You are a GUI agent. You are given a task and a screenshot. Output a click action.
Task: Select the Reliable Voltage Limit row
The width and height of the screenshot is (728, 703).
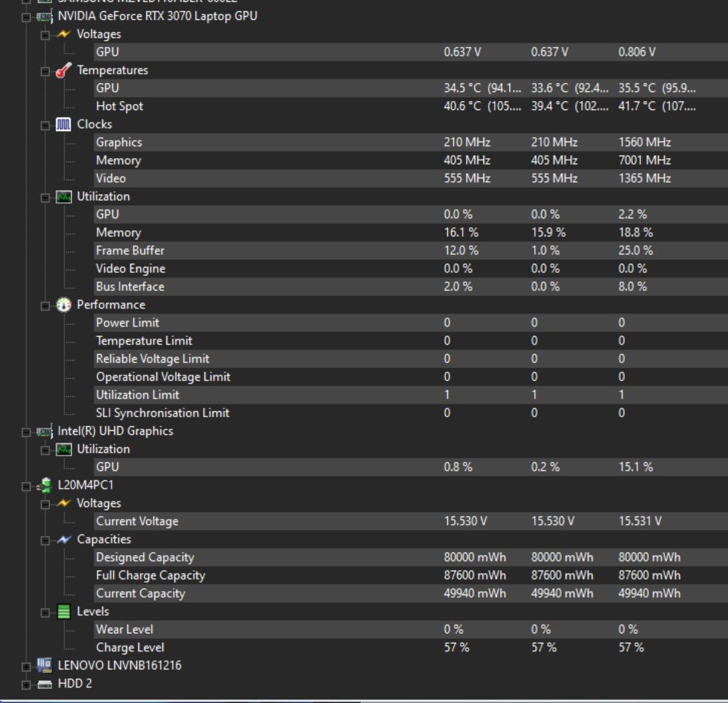coord(411,359)
